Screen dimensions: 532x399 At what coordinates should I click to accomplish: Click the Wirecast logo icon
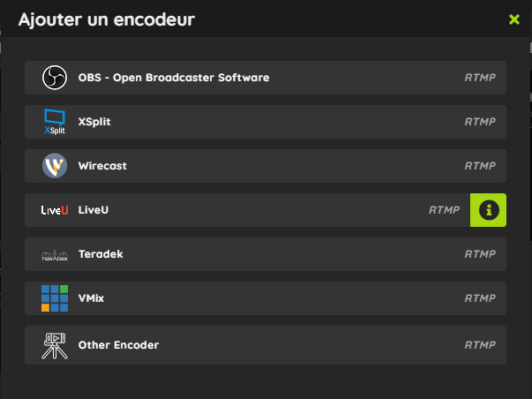[55, 166]
